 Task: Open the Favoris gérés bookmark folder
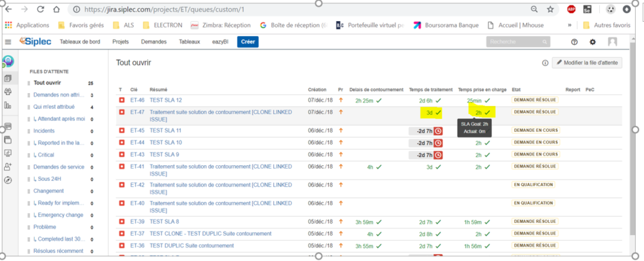pos(82,25)
